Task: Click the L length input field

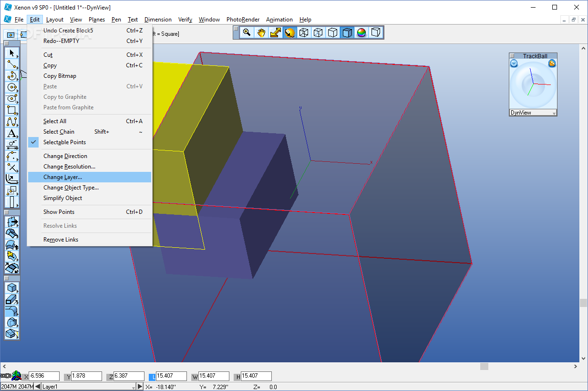Action: 171,376
